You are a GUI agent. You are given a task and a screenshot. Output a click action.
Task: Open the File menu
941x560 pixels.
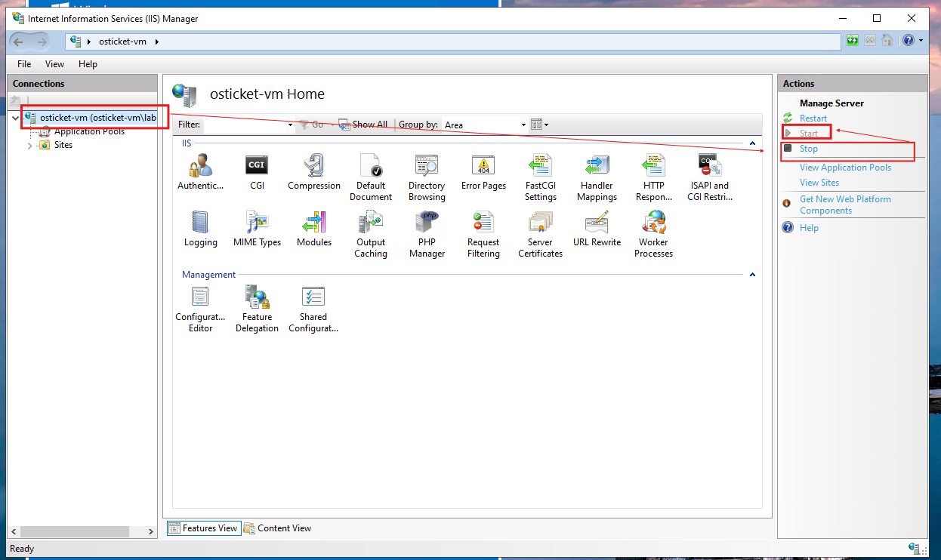tap(24, 64)
